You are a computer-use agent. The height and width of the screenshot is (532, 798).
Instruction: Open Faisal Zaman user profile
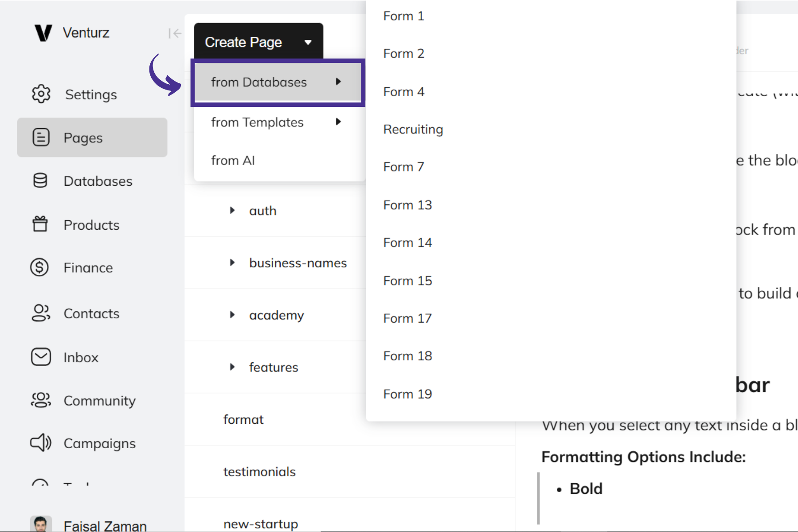click(x=105, y=526)
